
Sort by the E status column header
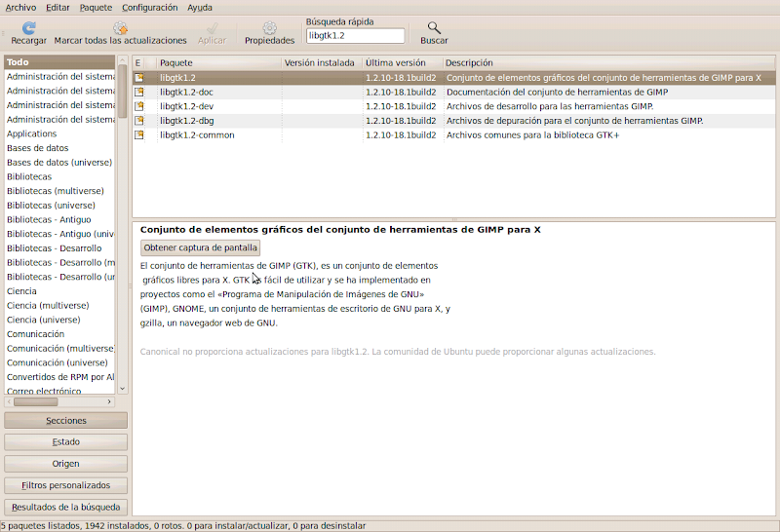pos(138,63)
